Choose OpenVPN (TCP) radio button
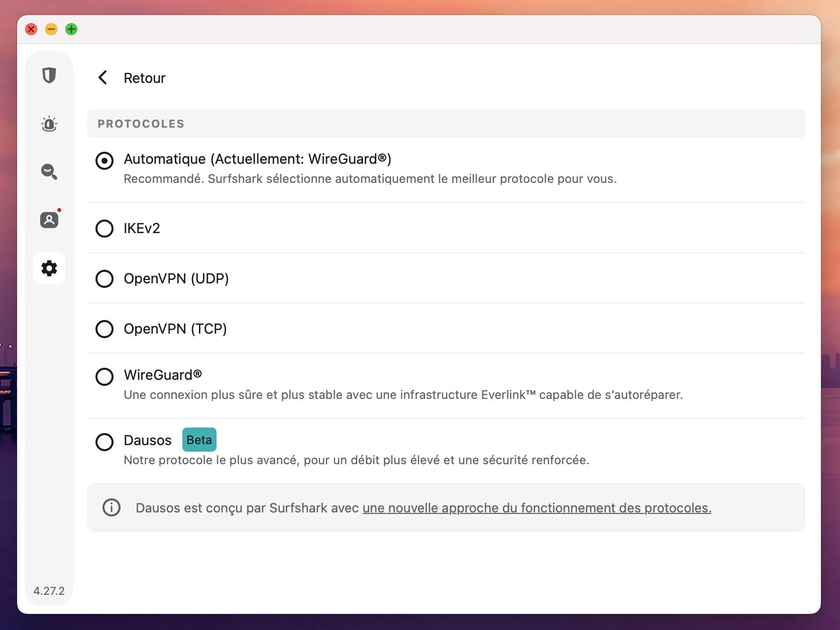This screenshot has width=840, height=630. pos(104,329)
